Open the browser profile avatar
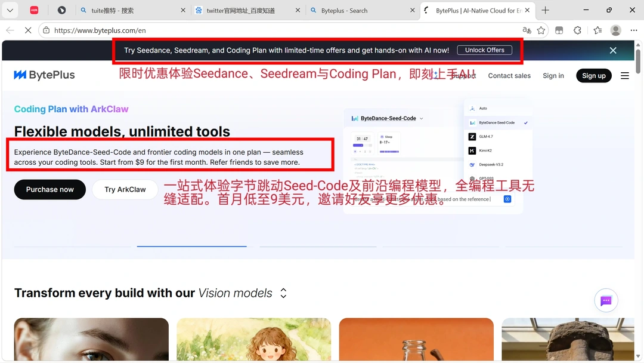Image resolution: width=644 pixels, height=363 pixels. point(615,30)
